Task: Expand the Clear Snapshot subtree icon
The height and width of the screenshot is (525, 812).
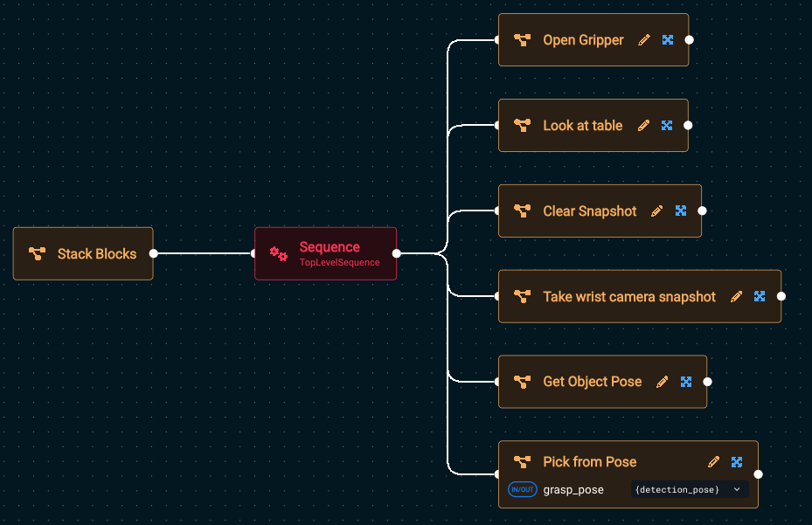Action: point(681,211)
